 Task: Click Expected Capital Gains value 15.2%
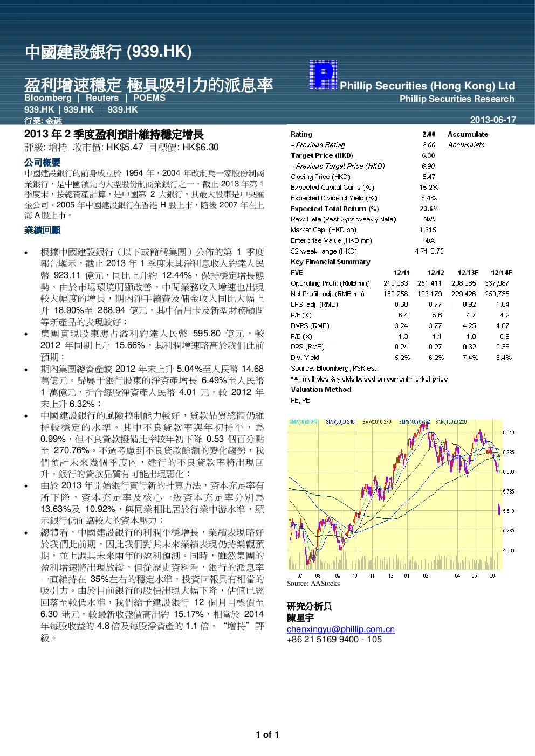point(429,188)
